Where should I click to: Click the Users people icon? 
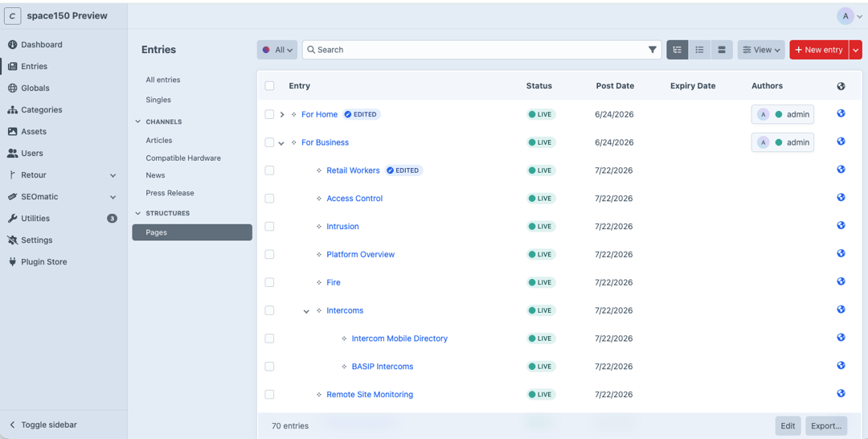coord(12,154)
